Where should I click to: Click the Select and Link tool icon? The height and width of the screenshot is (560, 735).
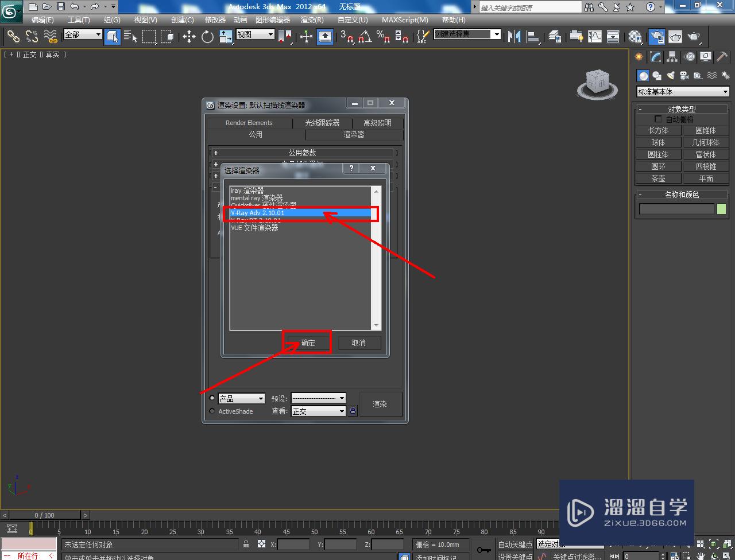pos(13,37)
